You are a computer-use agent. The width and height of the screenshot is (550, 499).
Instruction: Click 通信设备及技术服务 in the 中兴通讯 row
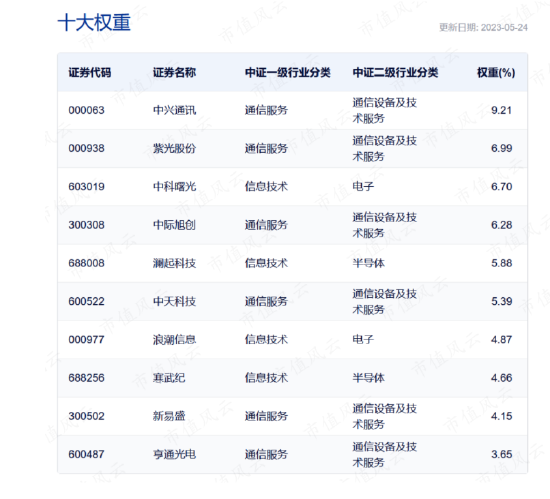pyautogui.click(x=384, y=110)
